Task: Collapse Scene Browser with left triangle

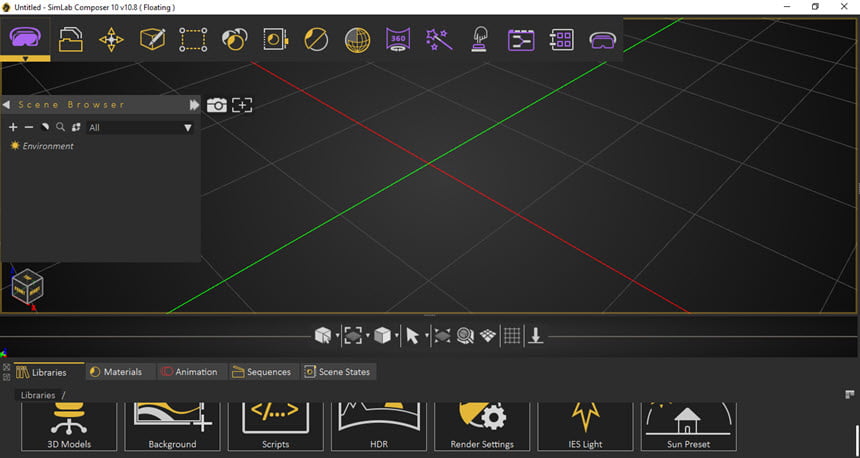Action: point(6,105)
